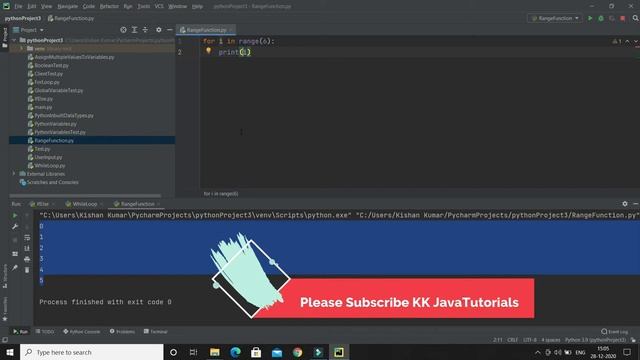
Task: Open Search Everywhere magnifier icon
Action: coord(635,18)
